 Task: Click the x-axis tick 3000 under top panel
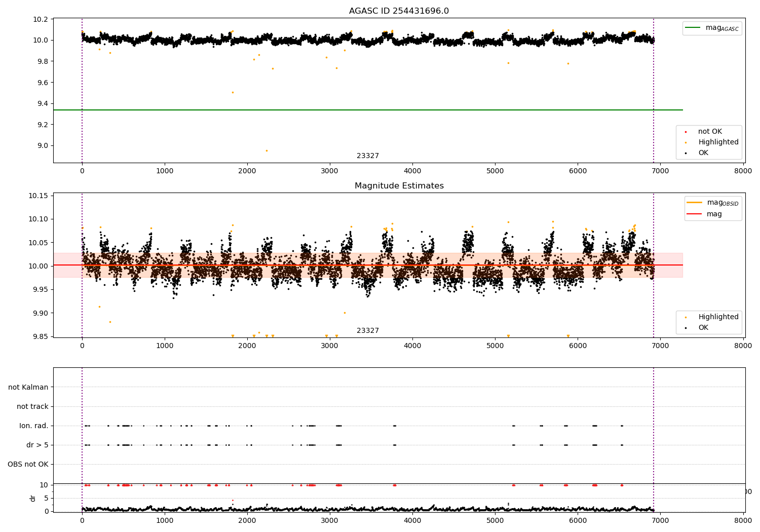330,171
